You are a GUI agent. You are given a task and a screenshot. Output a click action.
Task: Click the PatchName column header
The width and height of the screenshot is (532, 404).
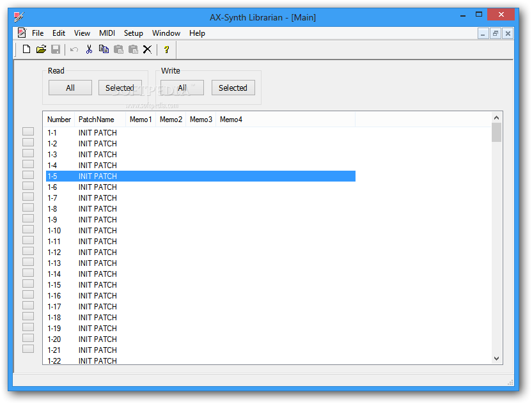pos(100,120)
